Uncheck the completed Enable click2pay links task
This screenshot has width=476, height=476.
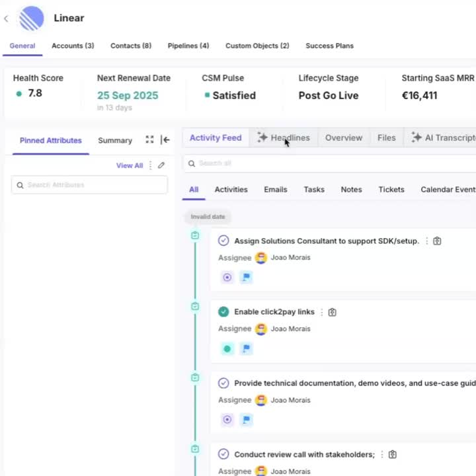(x=223, y=312)
